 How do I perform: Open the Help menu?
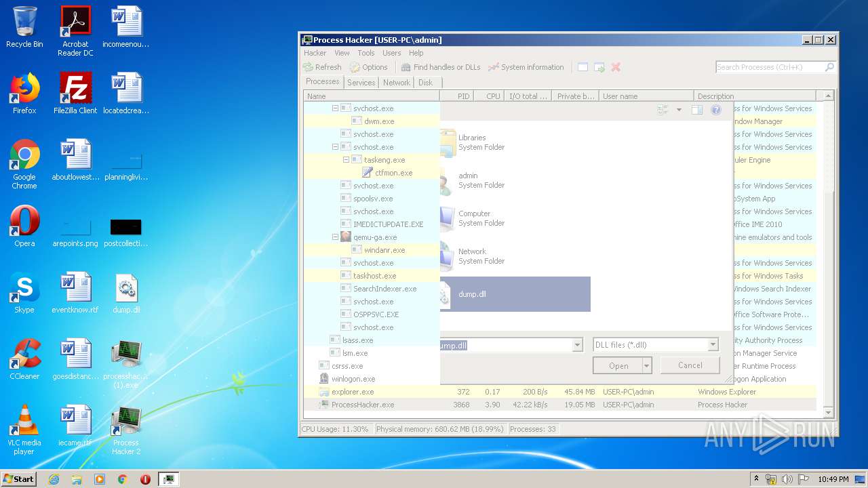416,53
